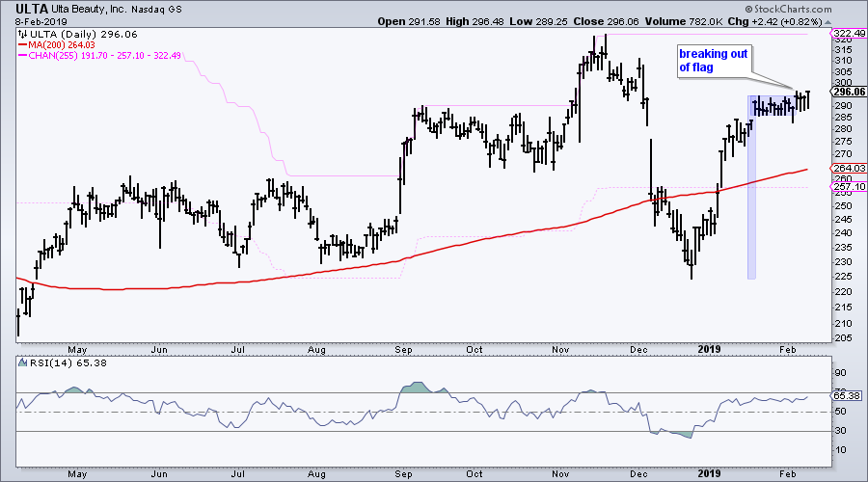Click the MA(200) 264.03 legend text
This screenshot has width=868, height=482.
[62, 44]
